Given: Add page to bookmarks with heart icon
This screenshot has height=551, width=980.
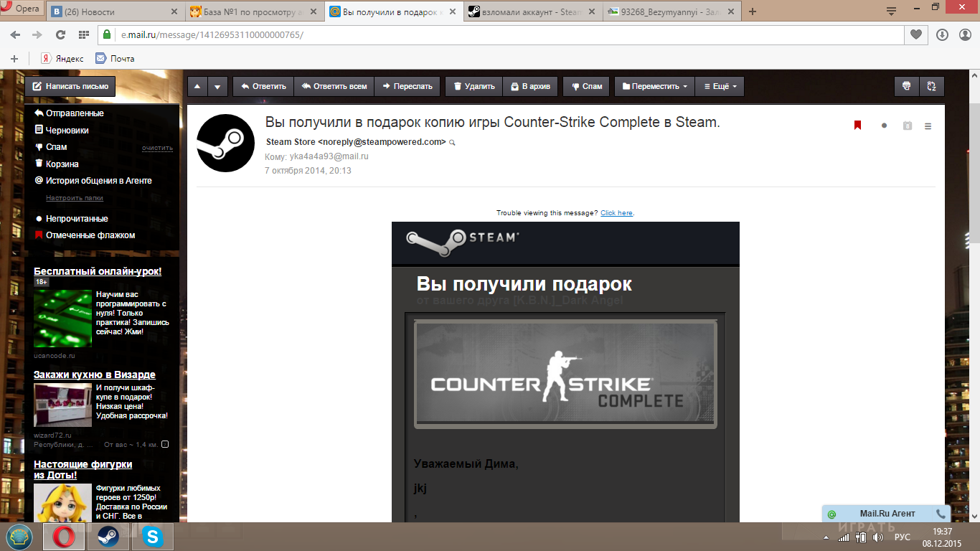Looking at the screenshot, I should (x=916, y=34).
